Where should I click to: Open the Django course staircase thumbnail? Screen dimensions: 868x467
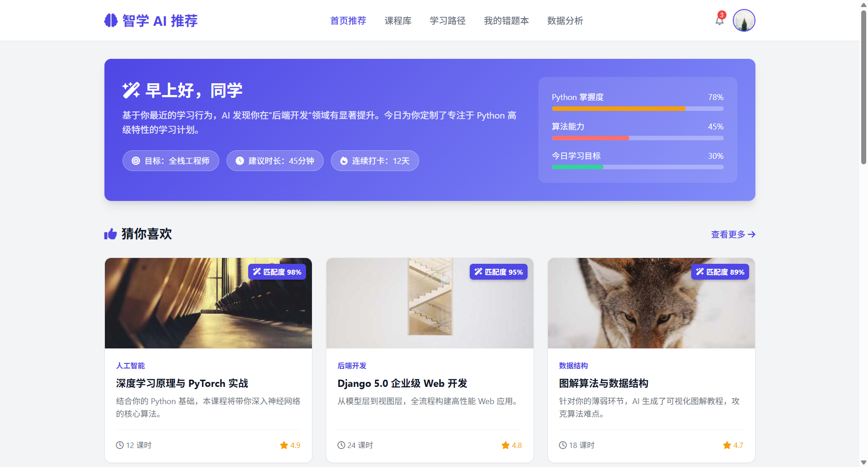[x=430, y=303]
